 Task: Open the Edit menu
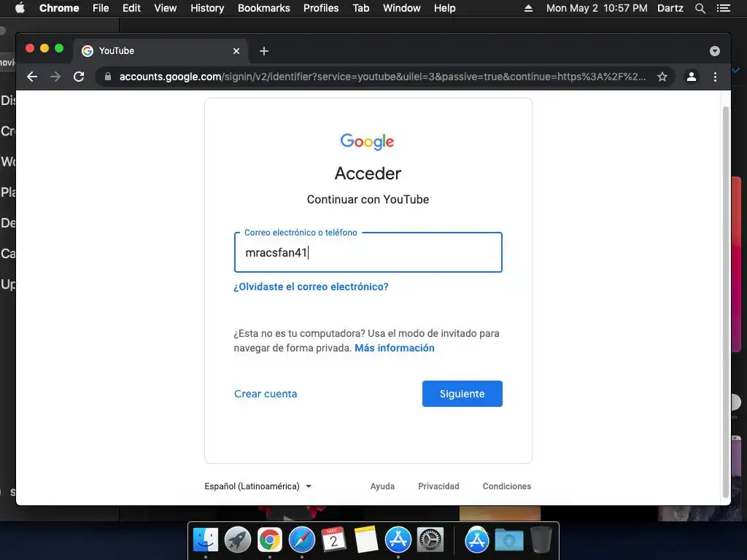131,8
